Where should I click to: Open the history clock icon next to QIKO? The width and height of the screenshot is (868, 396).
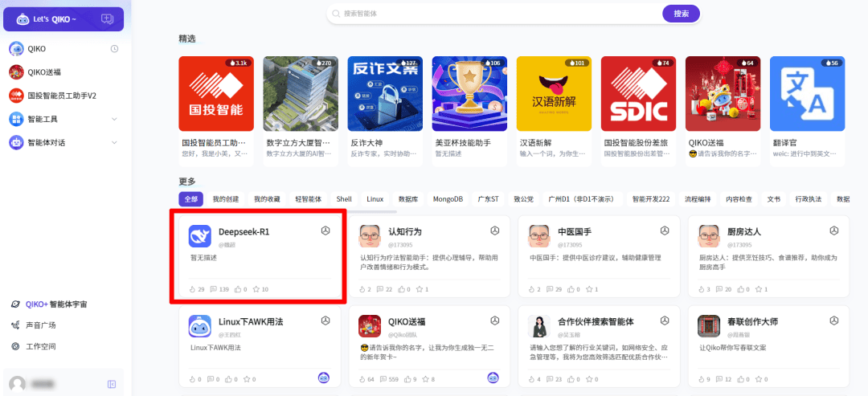[x=115, y=49]
